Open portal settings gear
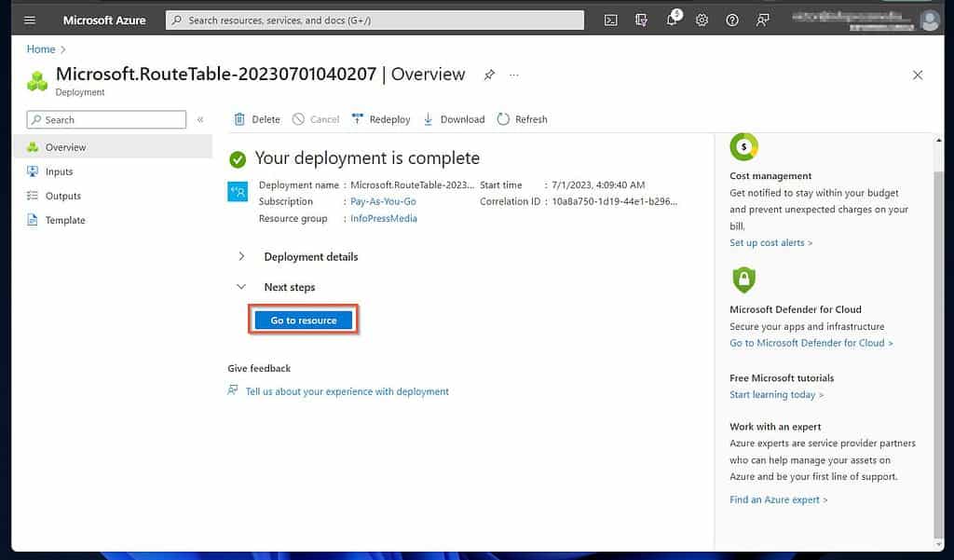Screen dimensions: 954x560 click(x=702, y=20)
